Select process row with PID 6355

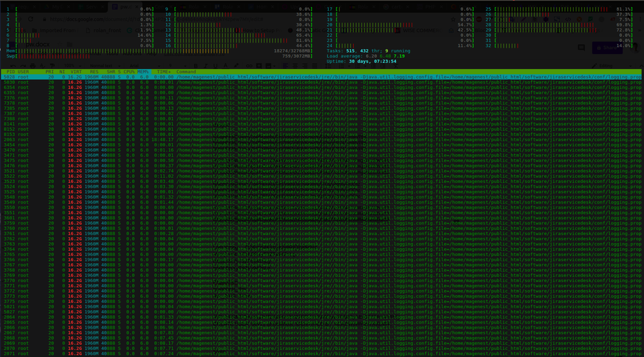coord(321,93)
